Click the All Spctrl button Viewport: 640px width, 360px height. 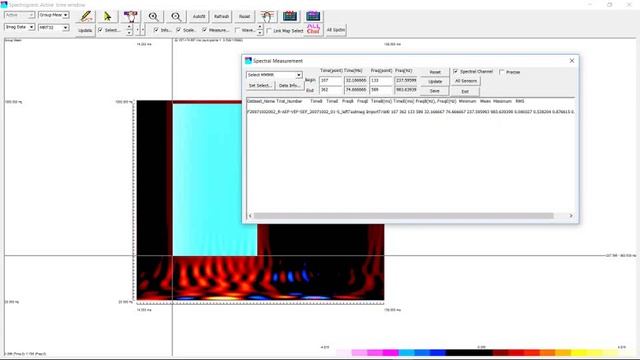(x=336, y=30)
